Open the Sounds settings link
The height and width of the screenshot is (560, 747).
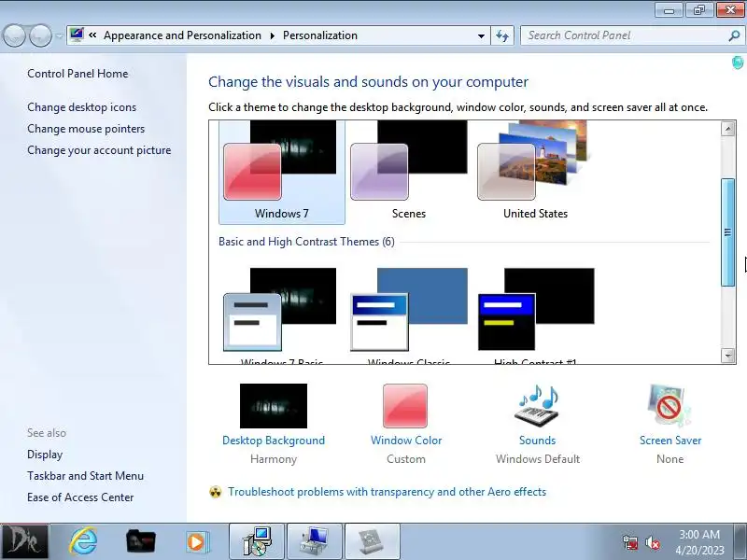pyautogui.click(x=538, y=441)
